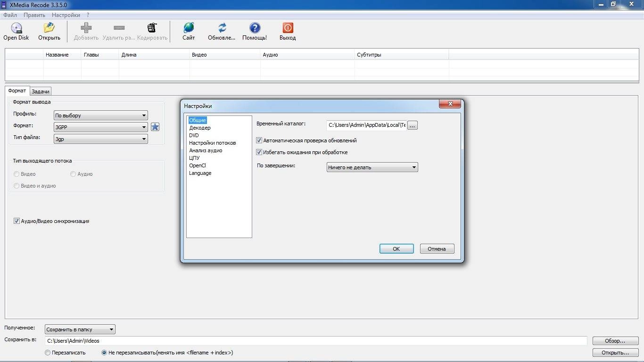
Task: Select the Видео radio button
Action: [x=17, y=174]
